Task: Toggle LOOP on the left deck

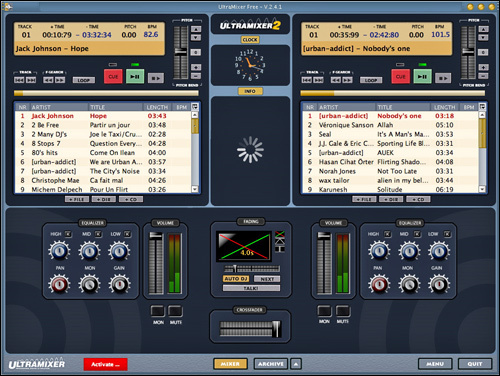Action: point(84,80)
